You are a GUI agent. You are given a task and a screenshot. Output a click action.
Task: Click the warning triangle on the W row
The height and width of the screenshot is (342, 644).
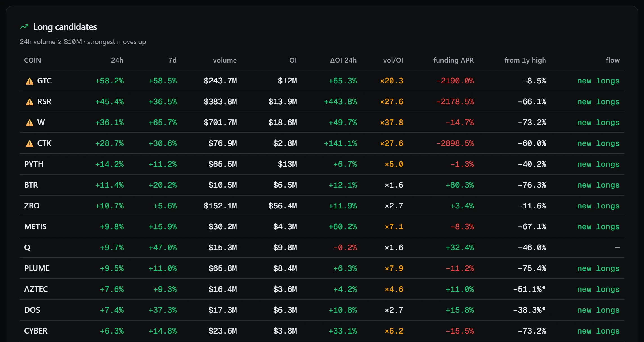point(30,123)
